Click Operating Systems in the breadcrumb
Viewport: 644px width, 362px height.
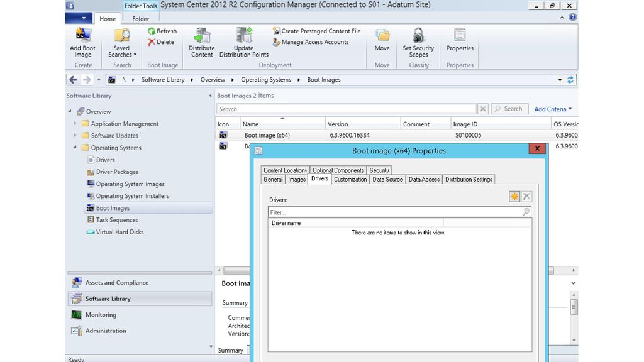click(x=266, y=80)
